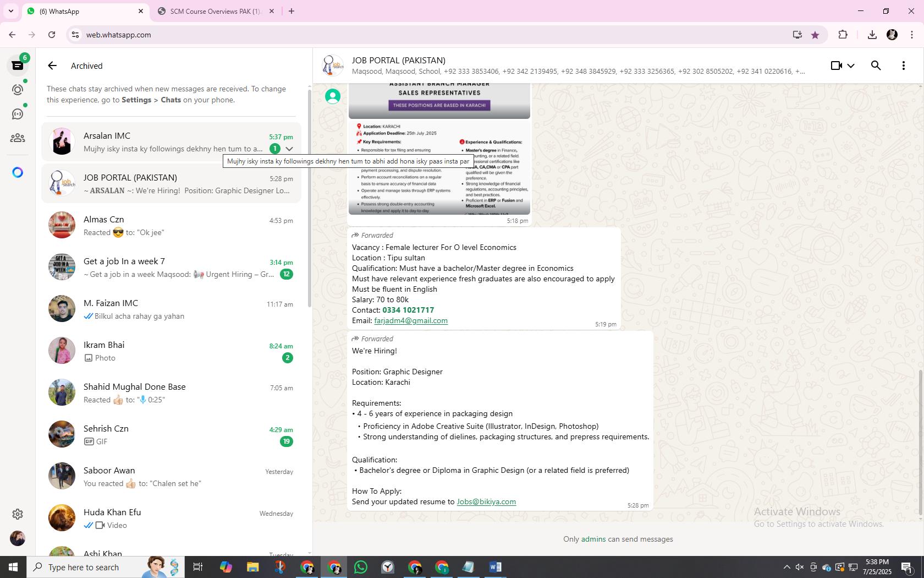Open Meta AI circle icon
Viewport: 924px width, 578px height.
pos(18,172)
